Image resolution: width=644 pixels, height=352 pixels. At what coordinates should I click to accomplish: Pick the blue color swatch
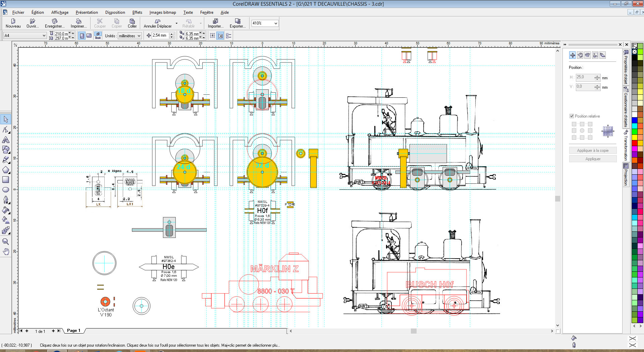[x=635, y=120]
